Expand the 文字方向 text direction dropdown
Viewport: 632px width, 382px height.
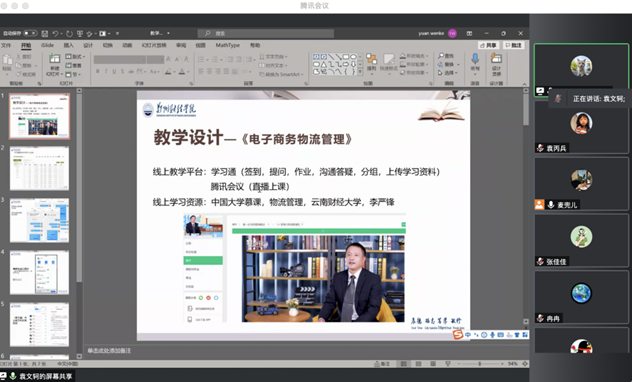tap(274, 57)
